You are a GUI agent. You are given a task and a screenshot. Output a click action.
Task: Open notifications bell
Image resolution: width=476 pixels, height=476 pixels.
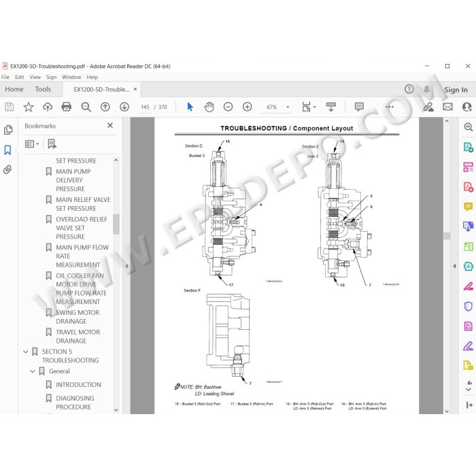tap(427, 89)
